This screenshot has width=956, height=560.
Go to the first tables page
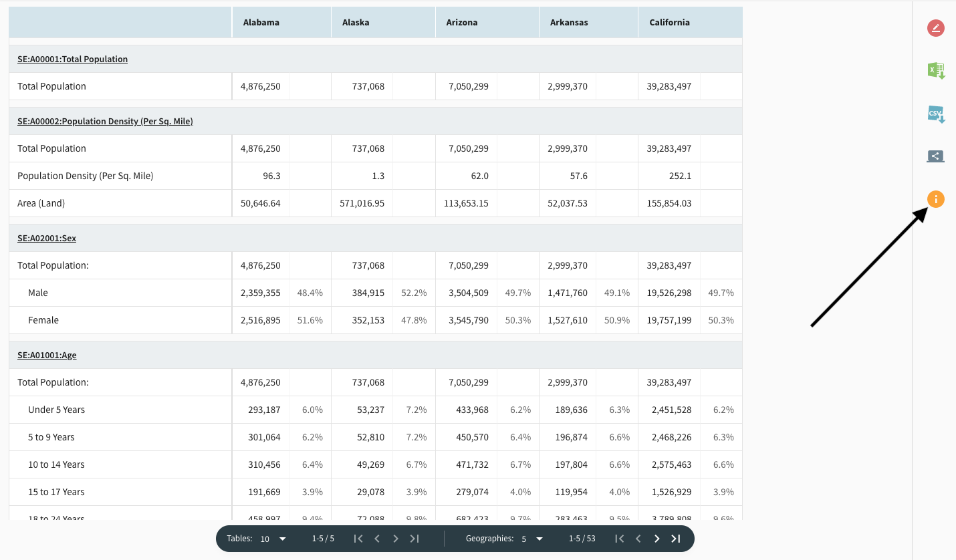358,538
